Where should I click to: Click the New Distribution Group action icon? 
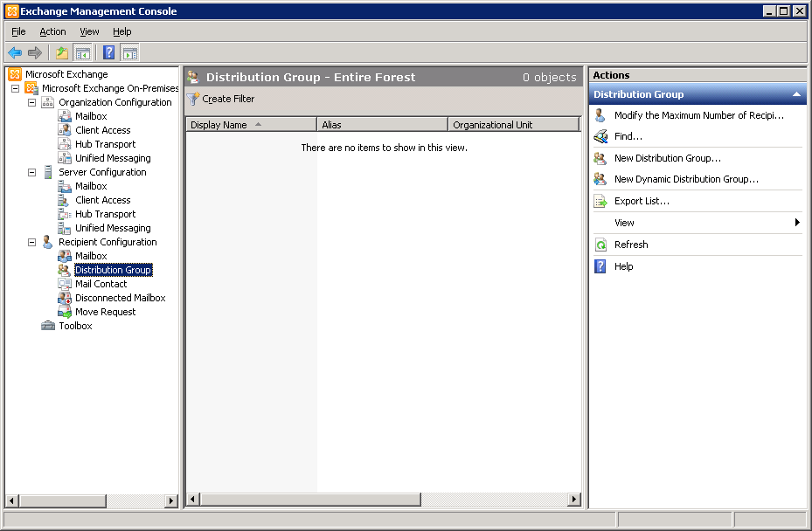tap(600, 158)
